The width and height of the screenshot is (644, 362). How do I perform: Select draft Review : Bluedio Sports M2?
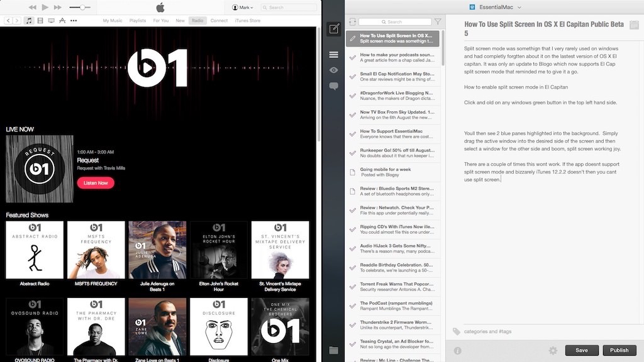click(x=392, y=191)
